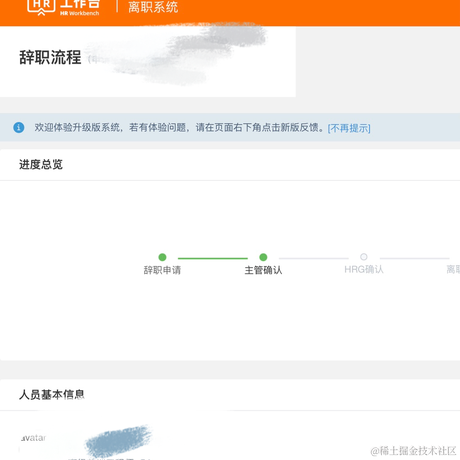
Task: Click the HRG确认 step label
Action: click(x=364, y=269)
